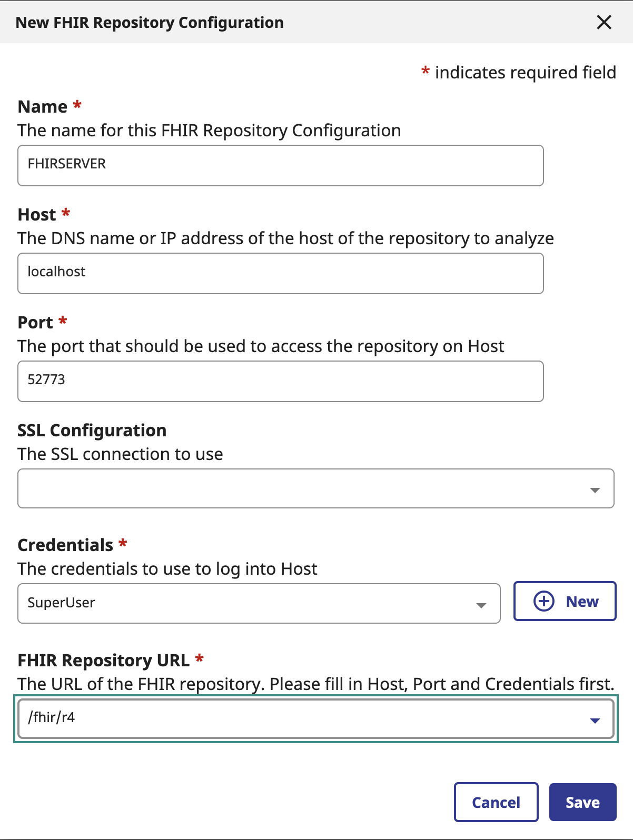Click the Port input field containing 52773
This screenshot has width=633, height=840.
click(x=281, y=381)
